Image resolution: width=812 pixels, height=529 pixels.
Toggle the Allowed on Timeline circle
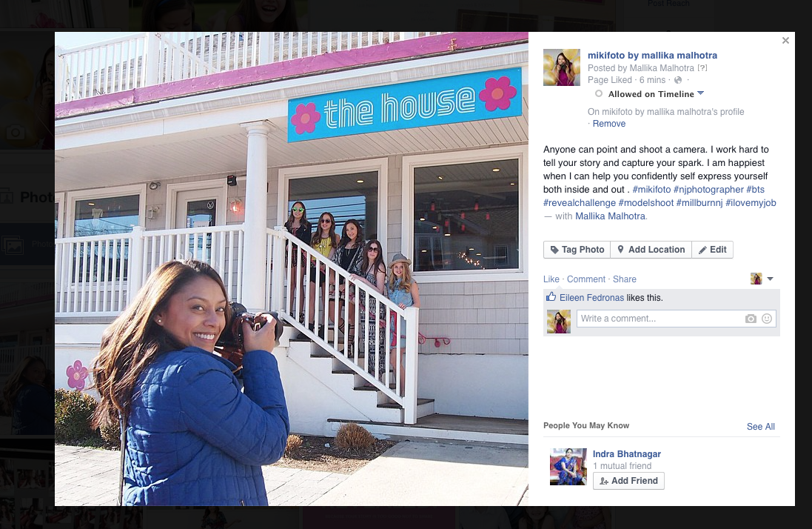[599, 94]
